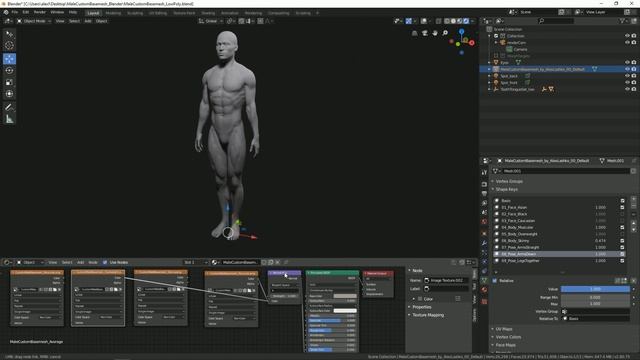Hide Collection in viewport via eye icon
This screenshot has height=360, width=640.
(627, 36)
